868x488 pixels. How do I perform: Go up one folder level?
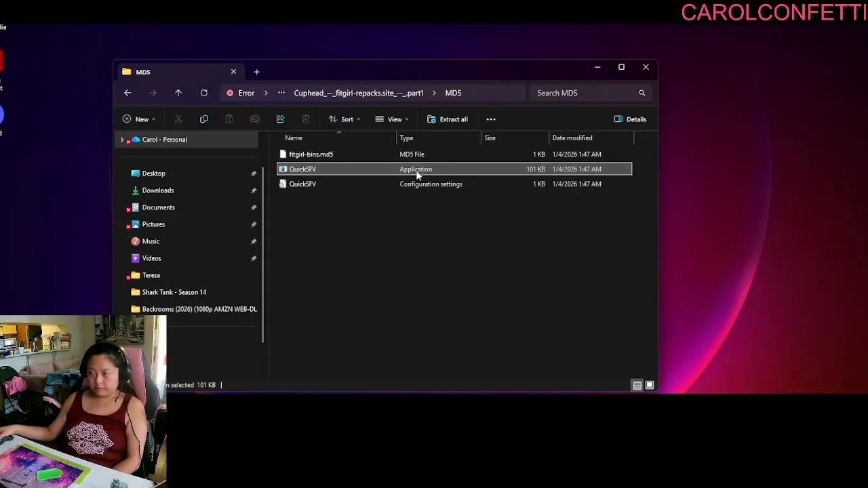(x=178, y=93)
